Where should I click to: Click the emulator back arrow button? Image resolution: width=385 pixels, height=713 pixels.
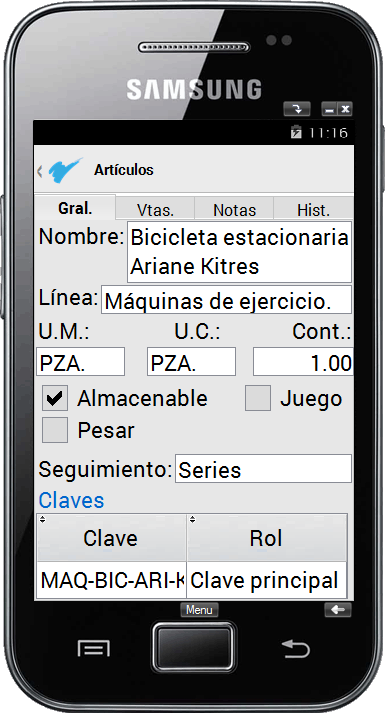(x=338, y=610)
